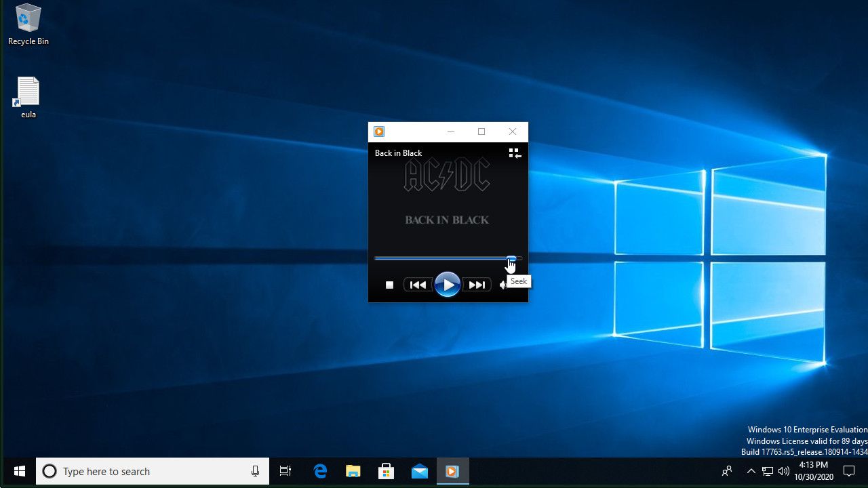Viewport: 868px width, 488px height.
Task: Click the Back in Black song title
Action: [399, 153]
